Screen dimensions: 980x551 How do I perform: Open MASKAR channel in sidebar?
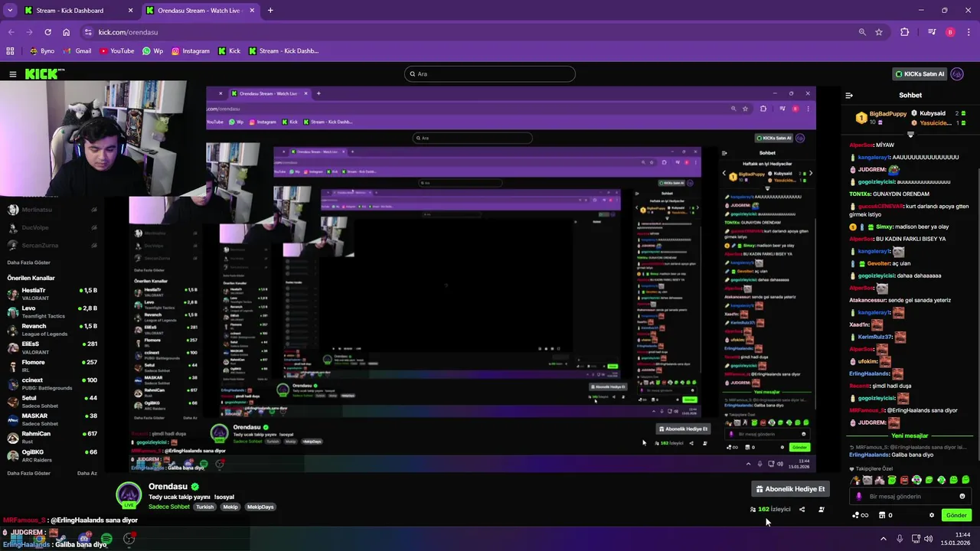coord(52,420)
